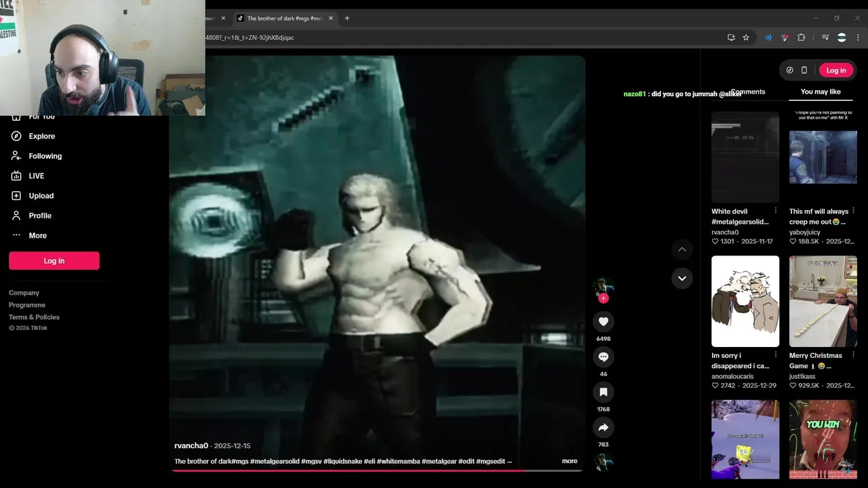Screen dimensions: 868x488
Task: Open options for 'This mf will always' card
Action: click(x=854, y=211)
